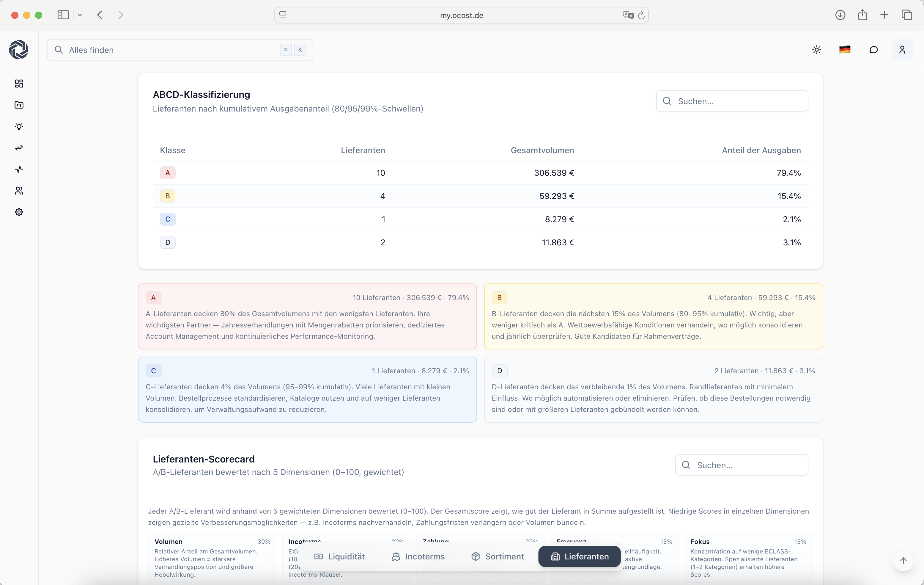Select the Lieferanten tab
Screen dimensions: 924x585
click(x=580, y=556)
